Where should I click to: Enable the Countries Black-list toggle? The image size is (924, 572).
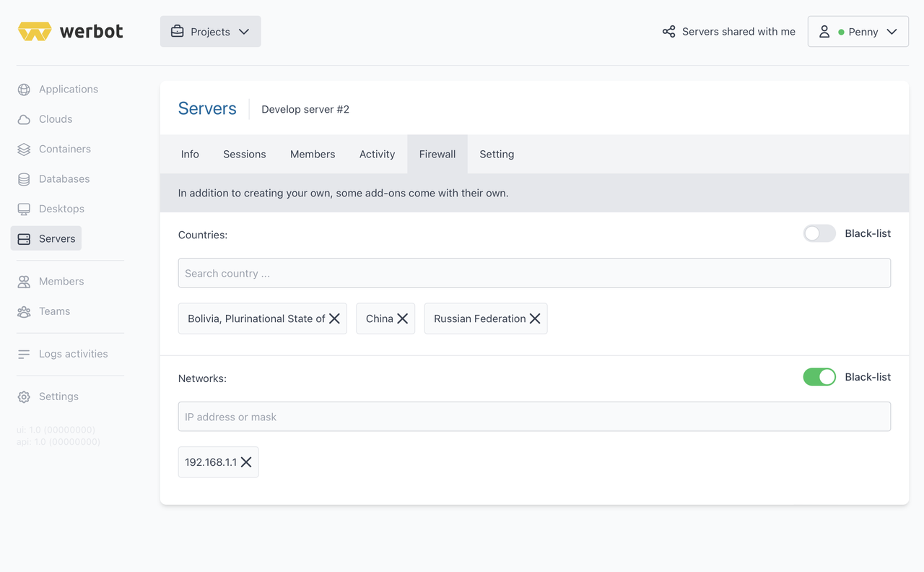coord(819,233)
